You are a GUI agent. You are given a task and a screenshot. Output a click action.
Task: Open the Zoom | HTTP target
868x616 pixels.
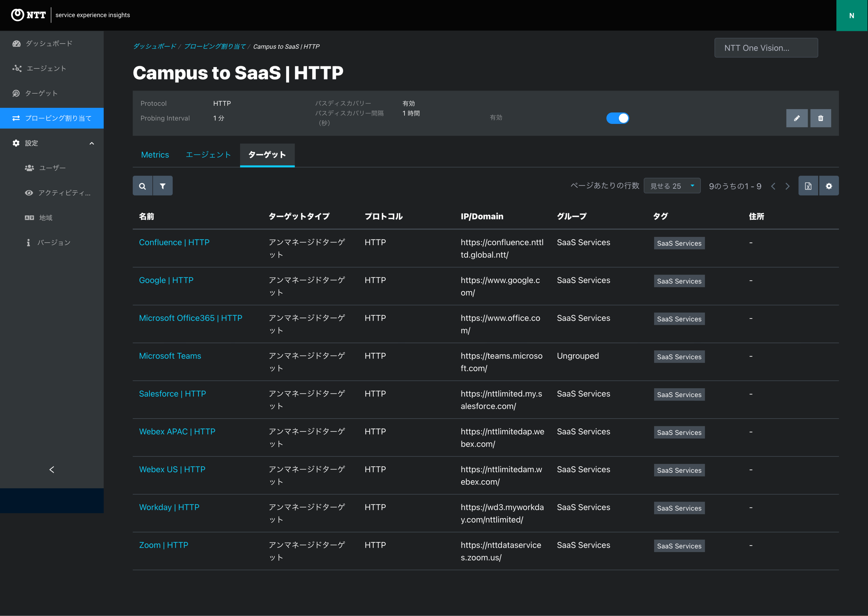(163, 545)
